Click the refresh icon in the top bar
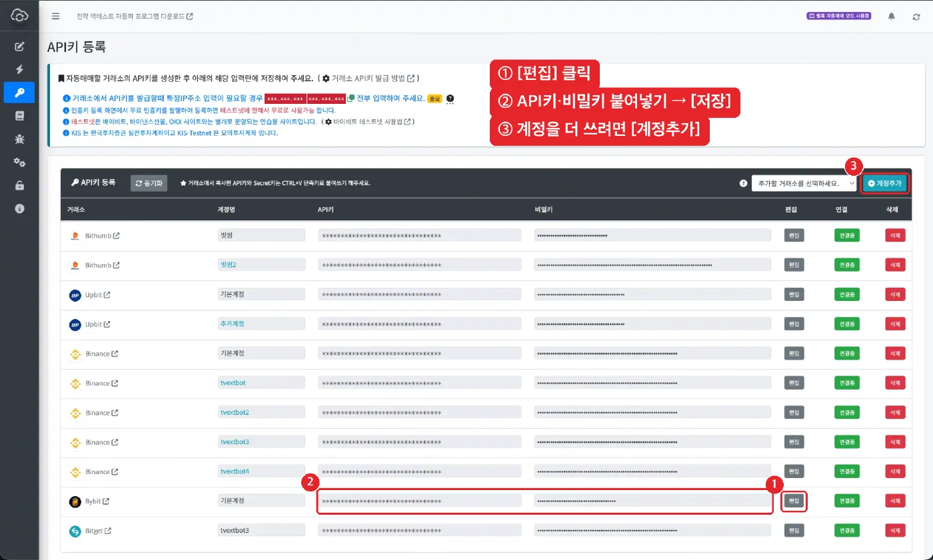The image size is (933, 560). coord(916,16)
